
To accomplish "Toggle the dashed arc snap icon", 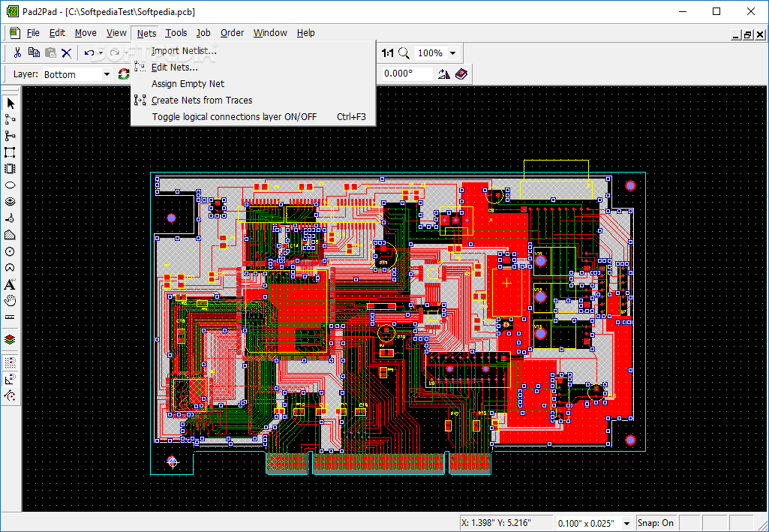I will 11,395.
